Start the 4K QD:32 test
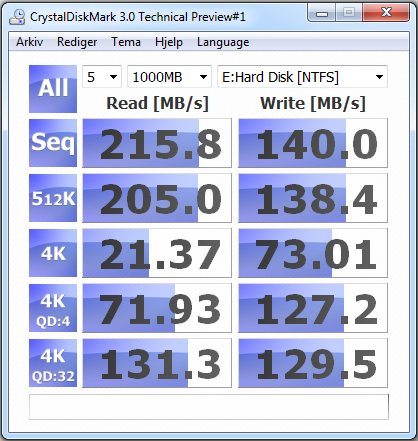The height and width of the screenshot is (441, 418). 53,363
